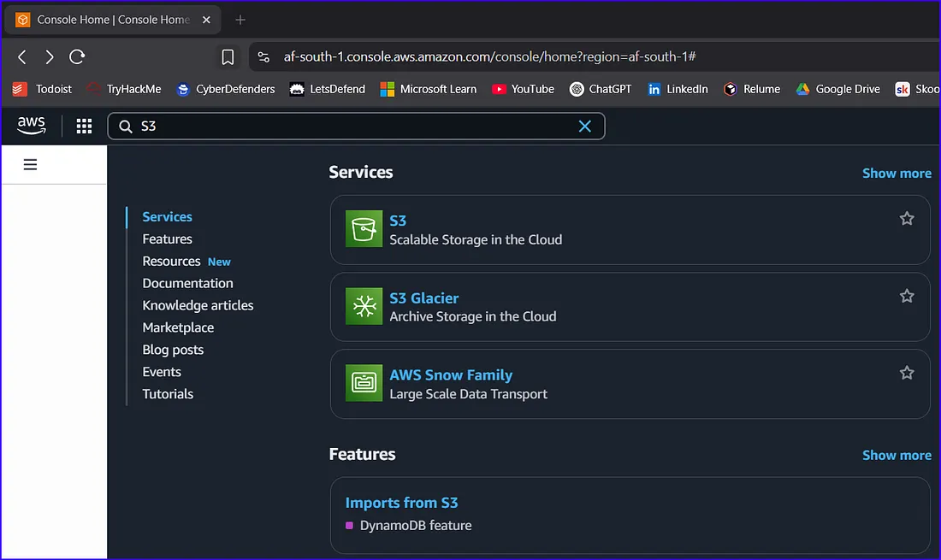Select Documentation in results sidebar
This screenshot has width=941, height=560.
pos(187,284)
